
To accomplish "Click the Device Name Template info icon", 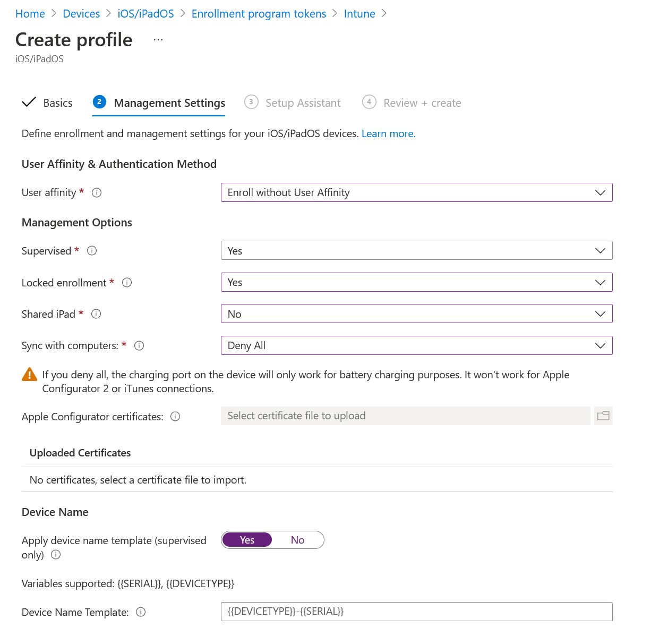I will pyautogui.click(x=141, y=612).
